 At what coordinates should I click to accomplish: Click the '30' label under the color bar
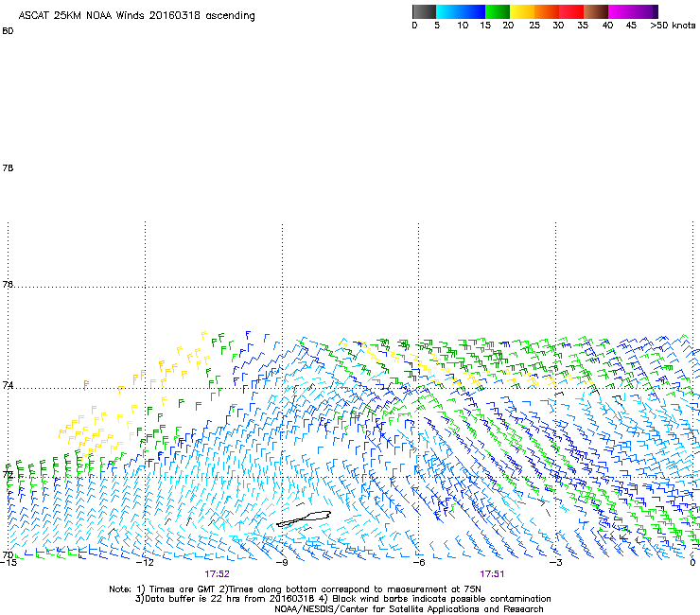tap(558, 26)
